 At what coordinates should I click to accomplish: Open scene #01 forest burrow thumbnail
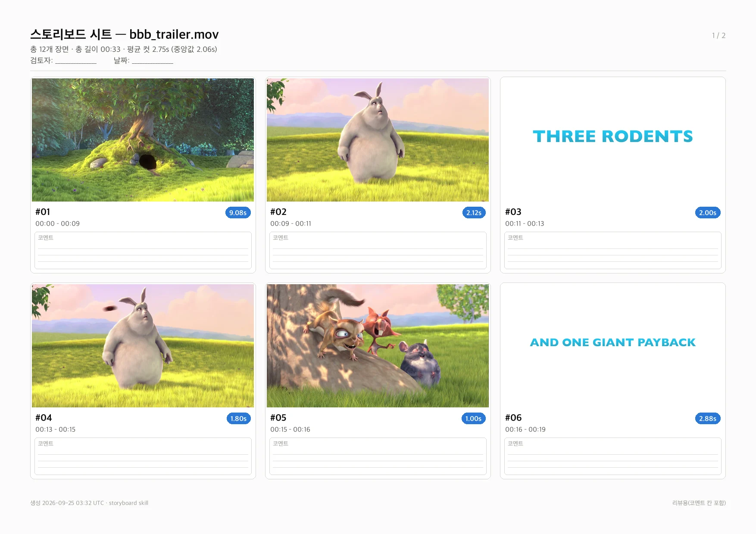tap(143, 140)
